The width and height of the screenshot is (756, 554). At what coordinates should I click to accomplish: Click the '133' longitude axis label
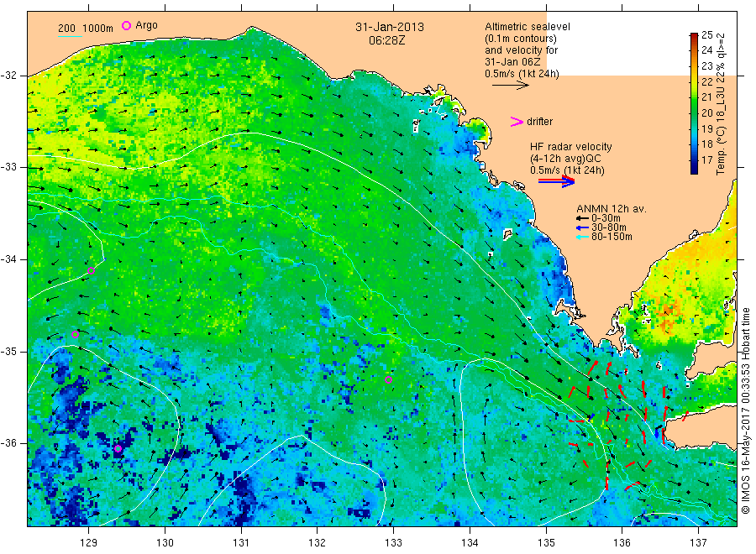(393, 543)
